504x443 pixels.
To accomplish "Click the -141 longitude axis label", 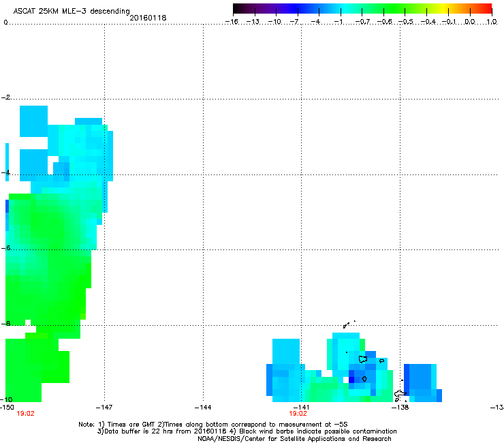I will (301, 408).
